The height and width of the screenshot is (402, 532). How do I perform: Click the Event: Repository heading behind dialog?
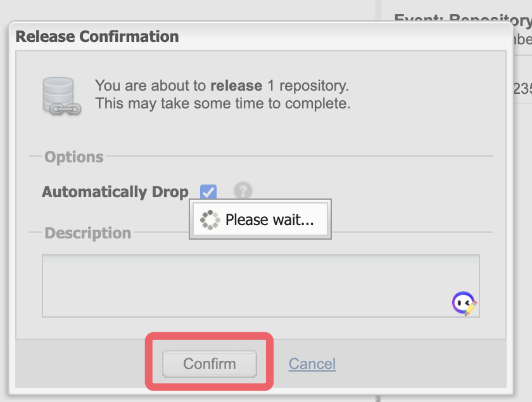coord(462,19)
